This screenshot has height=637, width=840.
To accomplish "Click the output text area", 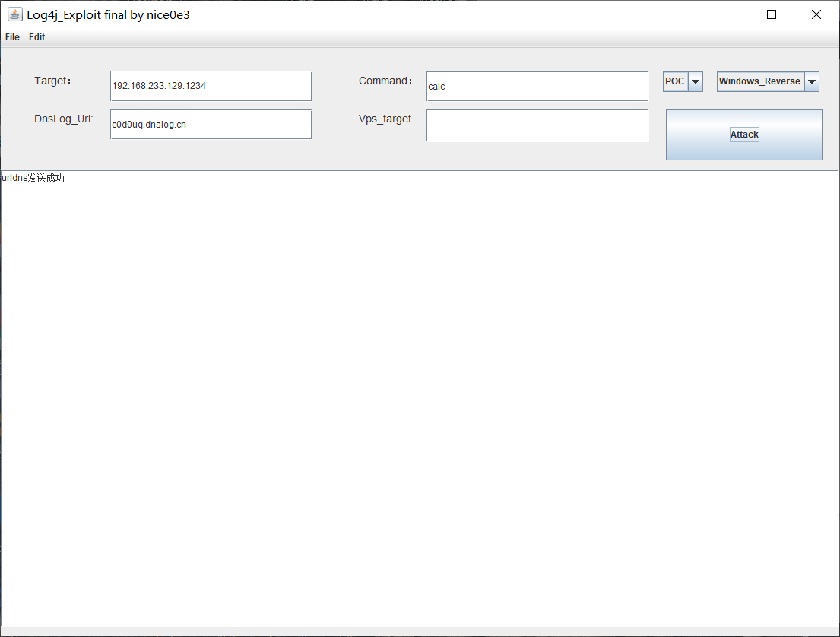I will click(x=420, y=398).
